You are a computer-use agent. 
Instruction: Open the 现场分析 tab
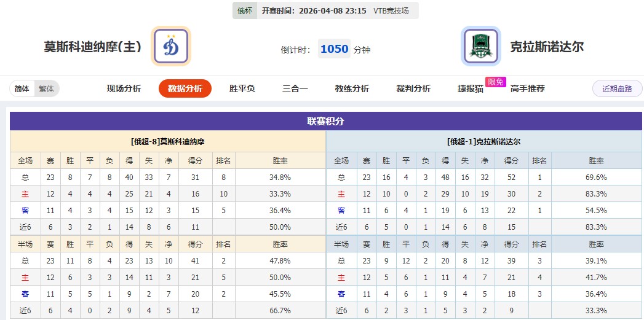point(124,88)
